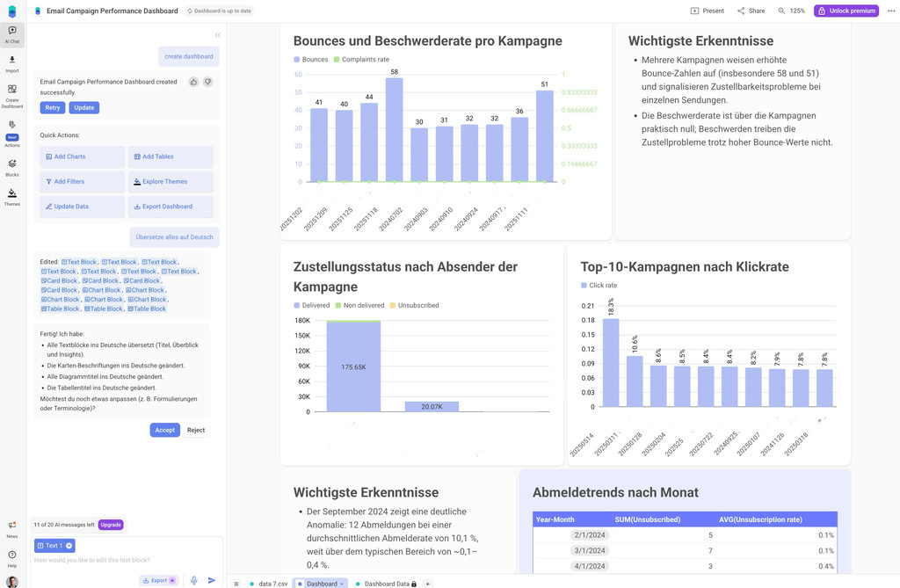Toggle the Non delivered legend entry
The height and width of the screenshot is (588, 900).
coord(359,305)
